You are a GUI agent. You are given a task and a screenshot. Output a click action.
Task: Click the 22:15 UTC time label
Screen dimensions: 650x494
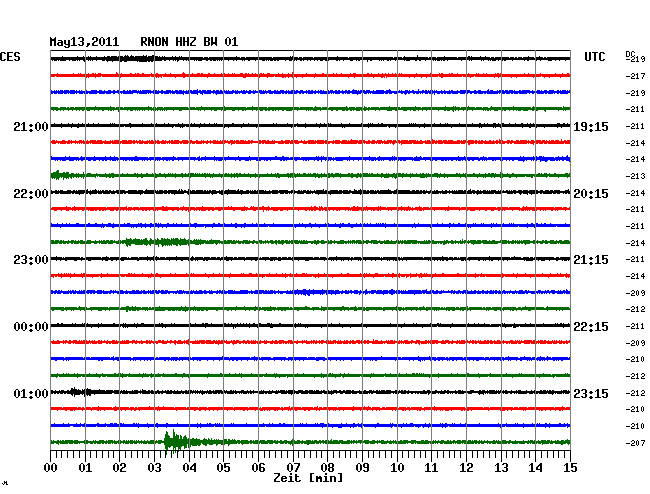pos(591,327)
